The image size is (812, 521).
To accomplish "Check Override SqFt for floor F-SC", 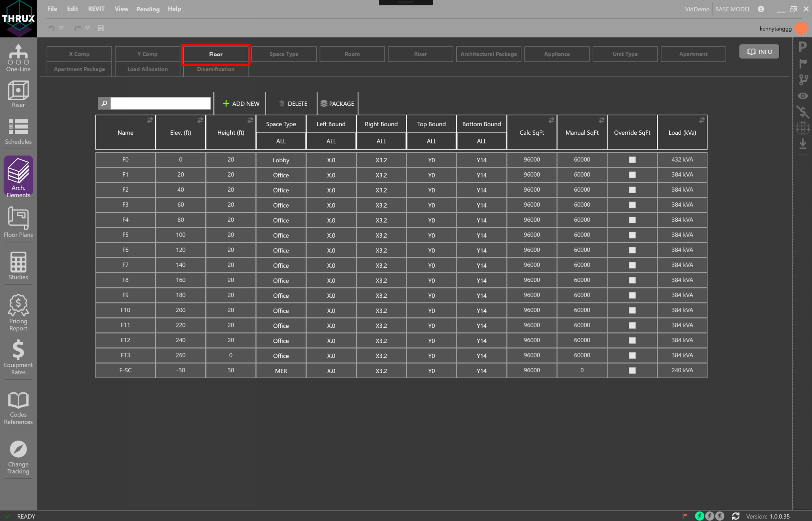I will point(632,371).
